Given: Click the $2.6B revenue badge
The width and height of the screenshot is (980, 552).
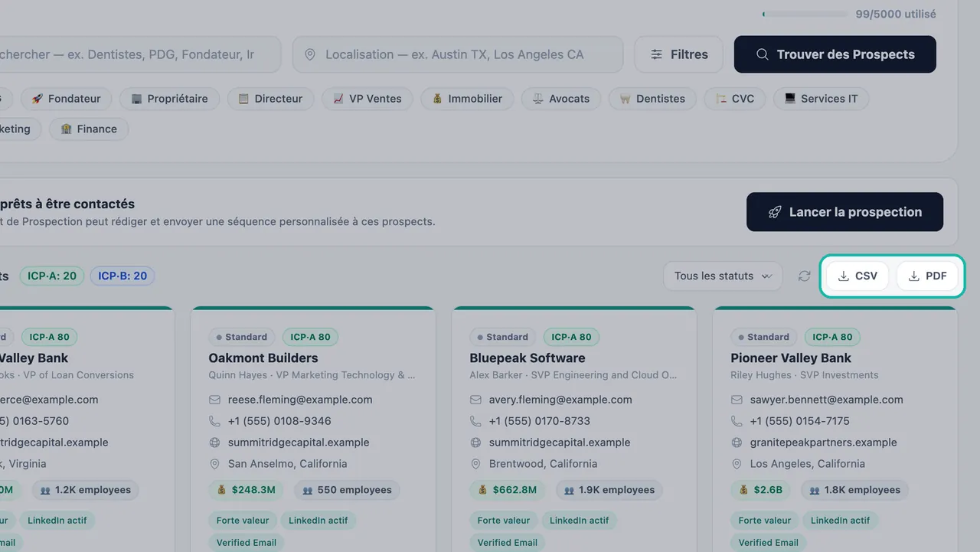Looking at the screenshot, I should (762, 490).
